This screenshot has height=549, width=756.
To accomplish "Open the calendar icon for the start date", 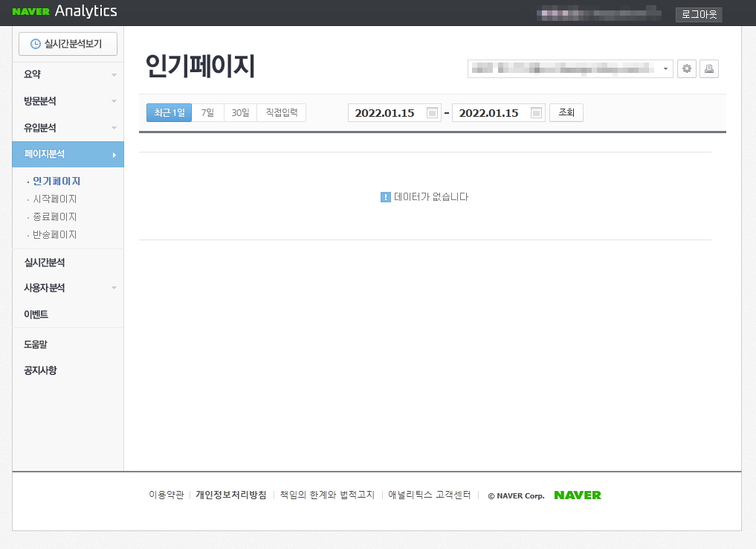I will [432, 112].
